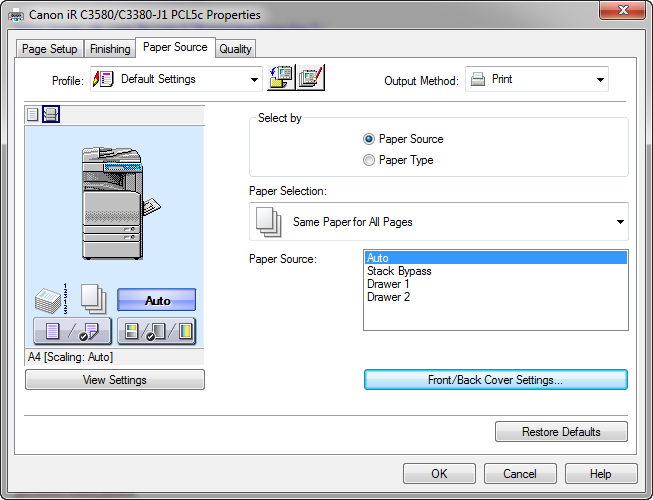Toggle color mode icon button
The height and width of the screenshot is (500, 653).
[x=157, y=331]
